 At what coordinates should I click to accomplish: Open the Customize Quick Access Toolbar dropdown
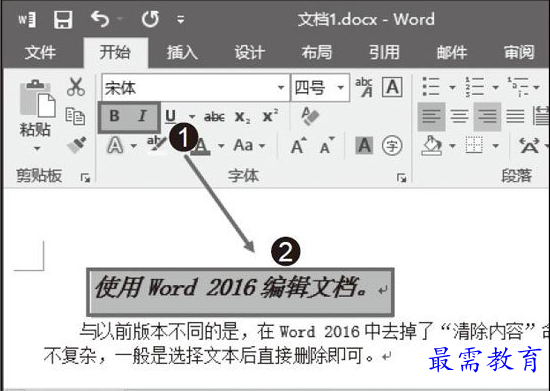[180, 19]
